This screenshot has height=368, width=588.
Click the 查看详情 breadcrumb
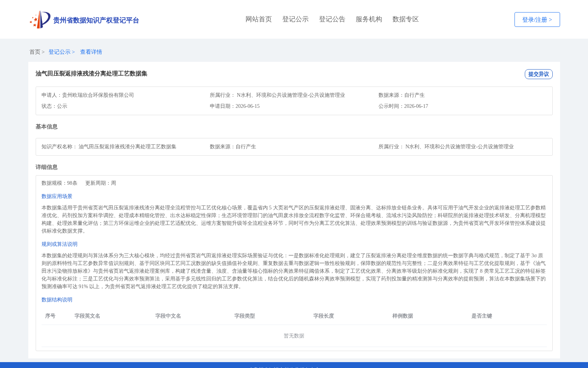coord(91,52)
